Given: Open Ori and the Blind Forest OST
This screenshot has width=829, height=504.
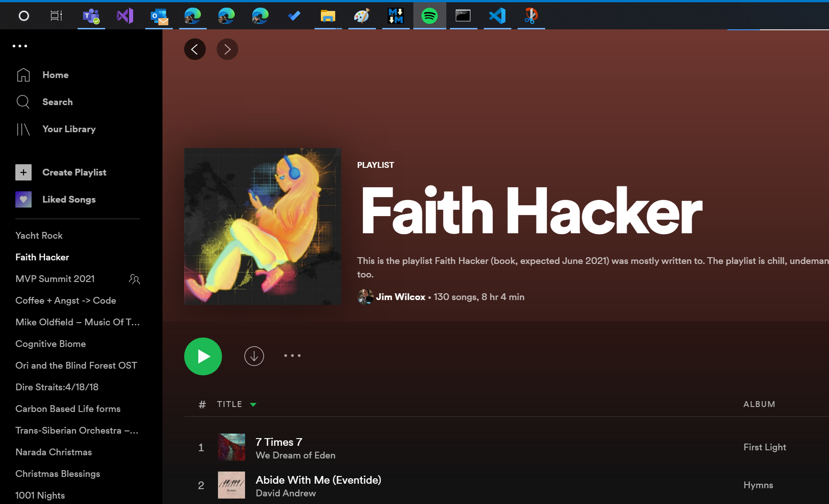Looking at the screenshot, I should [76, 365].
